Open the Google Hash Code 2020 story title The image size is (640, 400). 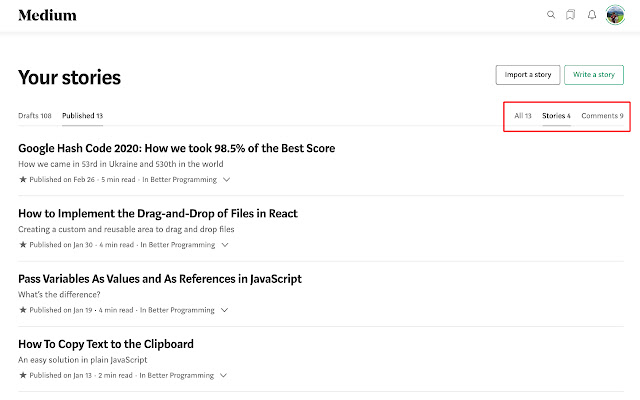coord(176,148)
